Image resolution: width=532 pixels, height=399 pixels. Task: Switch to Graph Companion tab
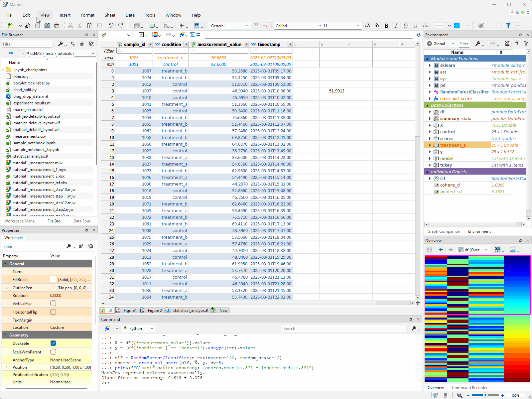(x=444, y=231)
